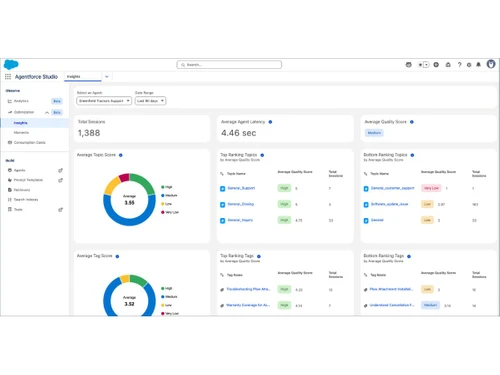Open the Understand Cancellation tag link
The image size is (500, 375).
[x=392, y=305]
